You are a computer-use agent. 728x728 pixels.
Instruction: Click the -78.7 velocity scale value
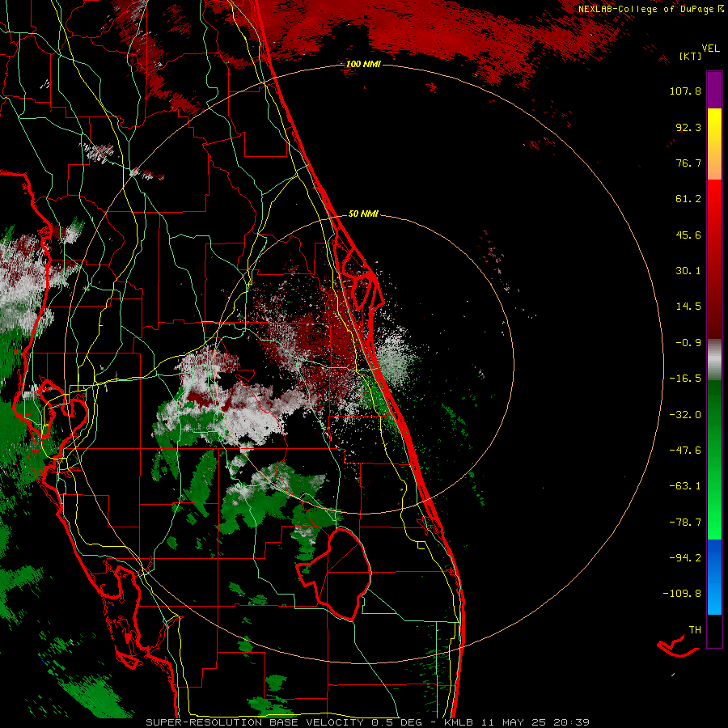point(685,523)
